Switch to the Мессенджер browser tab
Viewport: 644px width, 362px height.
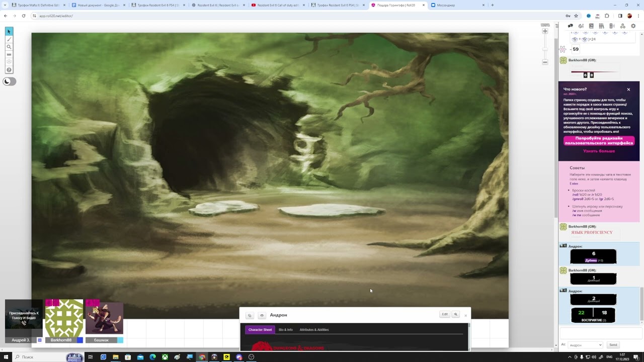click(457, 5)
